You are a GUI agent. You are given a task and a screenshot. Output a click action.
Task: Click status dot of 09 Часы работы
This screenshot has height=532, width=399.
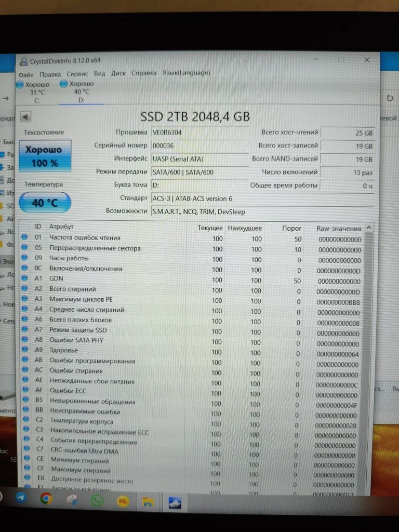(24, 258)
